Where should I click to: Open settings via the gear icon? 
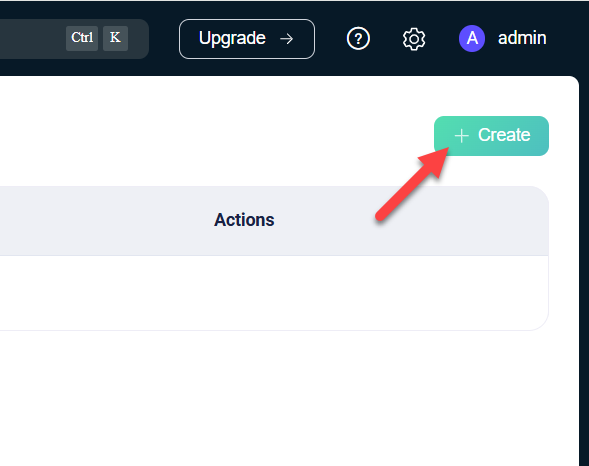click(x=414, y=39)
